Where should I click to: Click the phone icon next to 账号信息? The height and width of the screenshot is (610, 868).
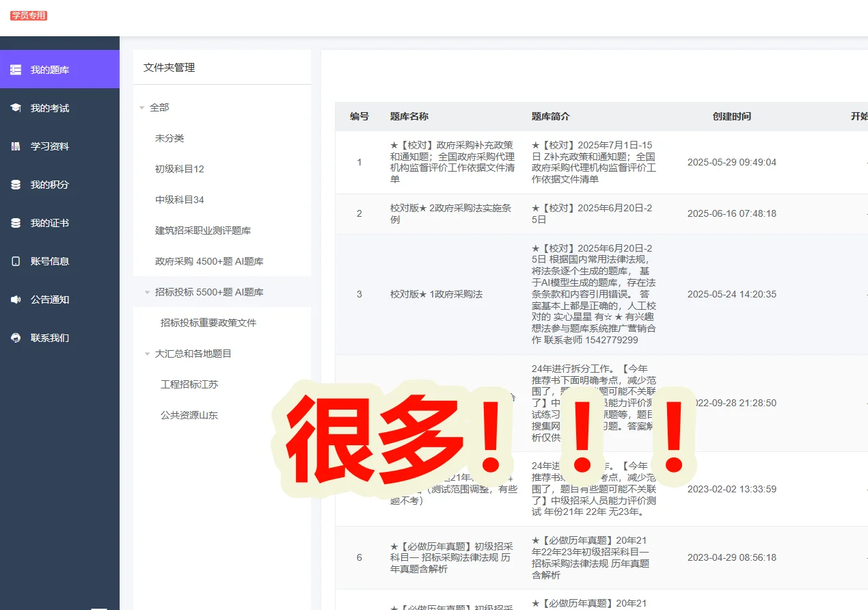click(14, 261)
